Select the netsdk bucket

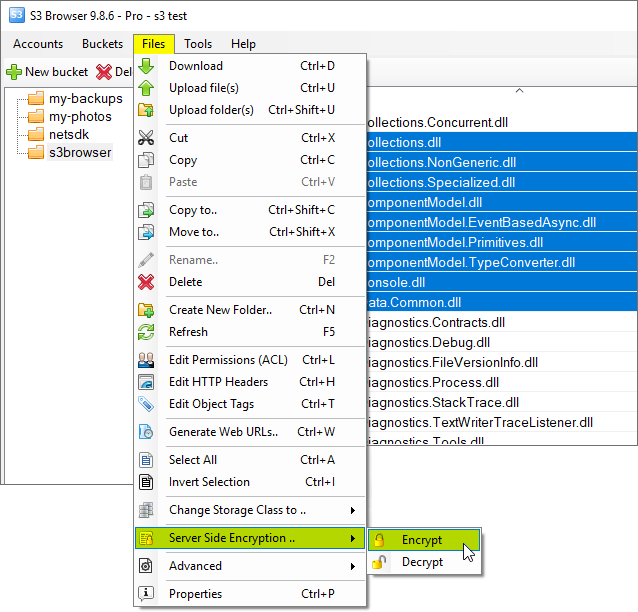pyautogui.click(x=69, y=134)
